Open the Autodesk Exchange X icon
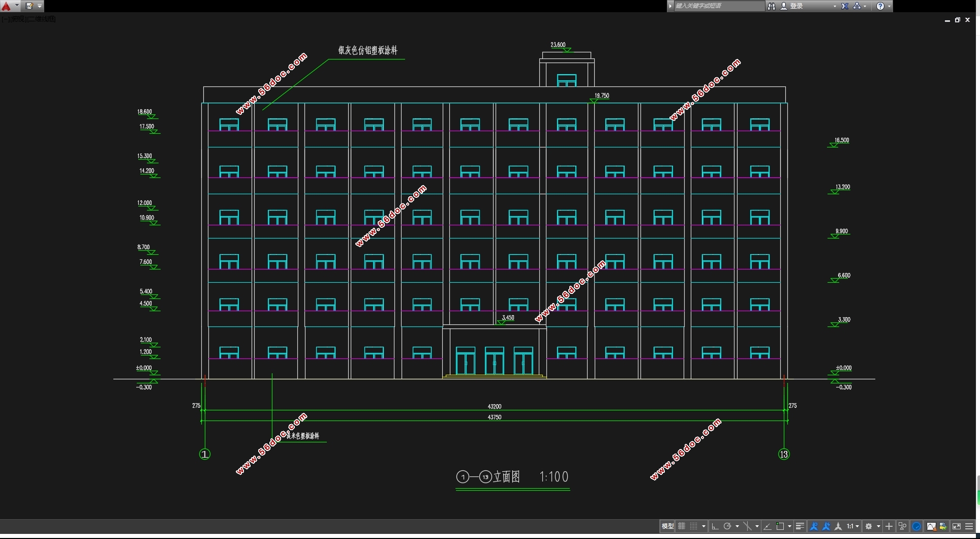The width and height of the screenshot is (980, 539). point(845,6)
